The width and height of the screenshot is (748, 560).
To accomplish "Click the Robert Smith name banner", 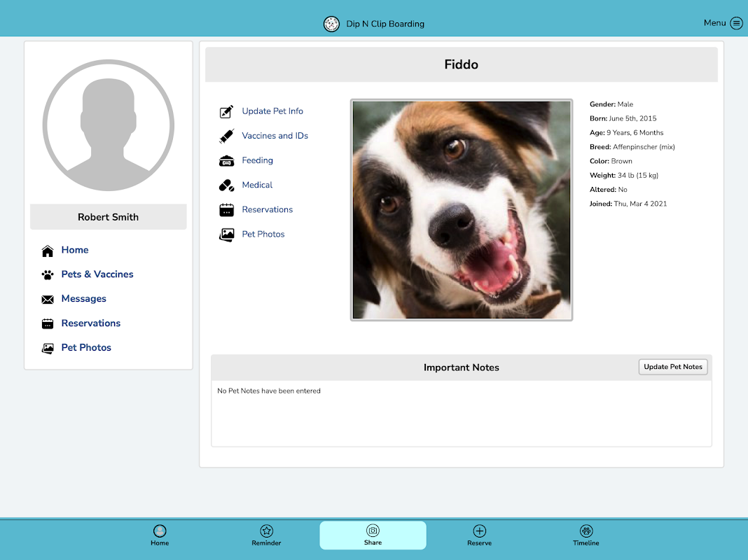I will [109, 217].
